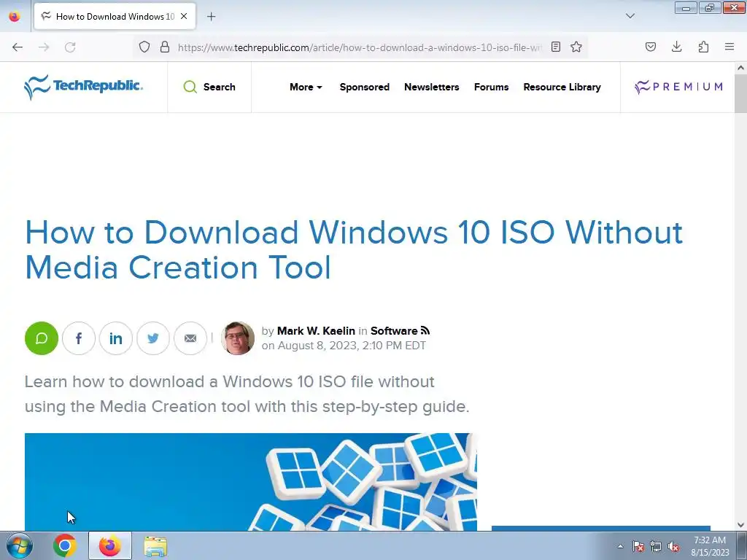
Task: Show hidden tray icons arrow
Action: (x=620, y=546)
